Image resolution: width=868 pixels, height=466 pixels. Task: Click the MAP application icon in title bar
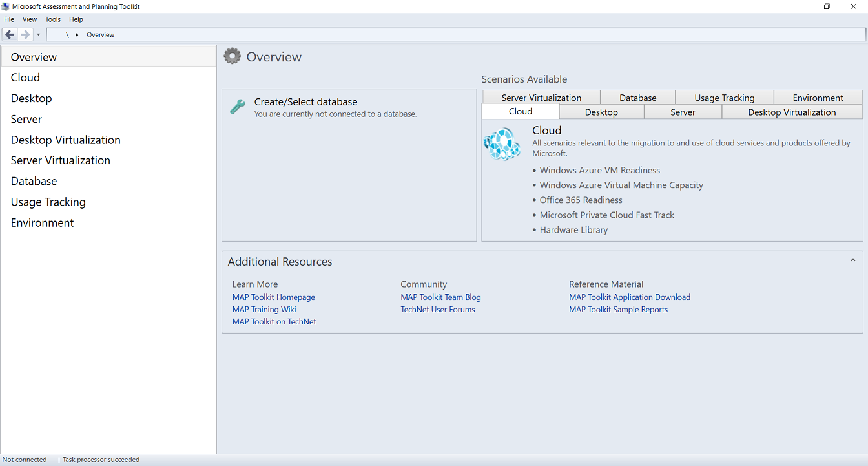click(6, 6)
